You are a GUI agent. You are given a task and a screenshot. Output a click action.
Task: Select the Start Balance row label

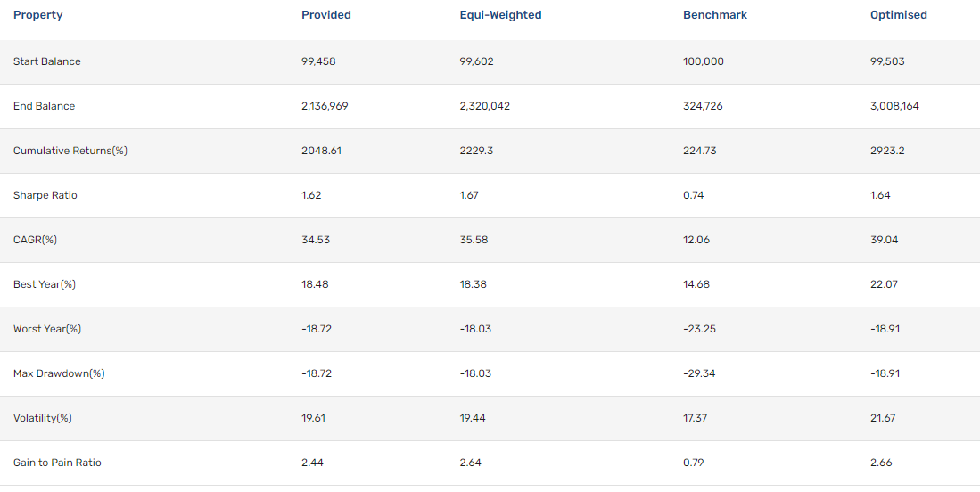pyautogui.click(x=47, y=61)
